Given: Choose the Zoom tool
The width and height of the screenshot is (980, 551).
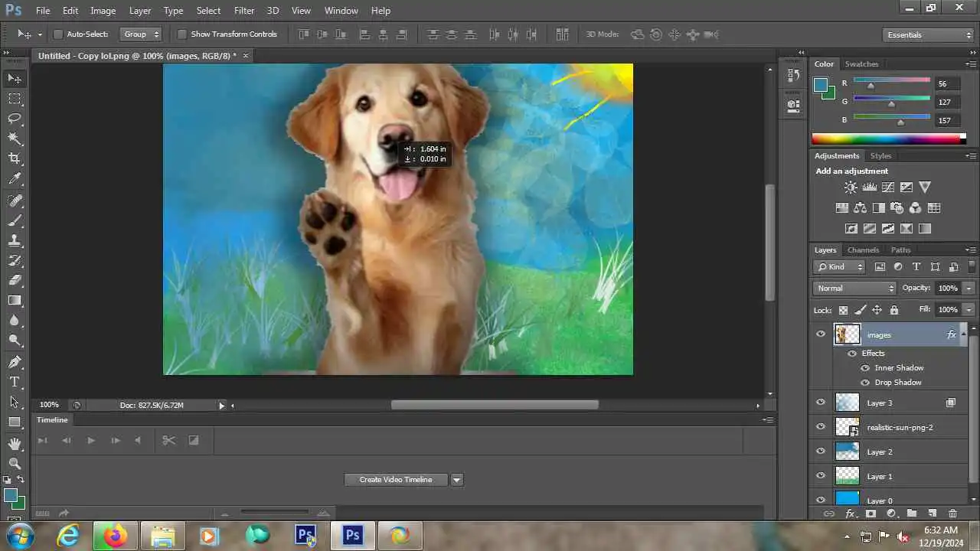Looking at the screenshot, I should click(15, 464).
